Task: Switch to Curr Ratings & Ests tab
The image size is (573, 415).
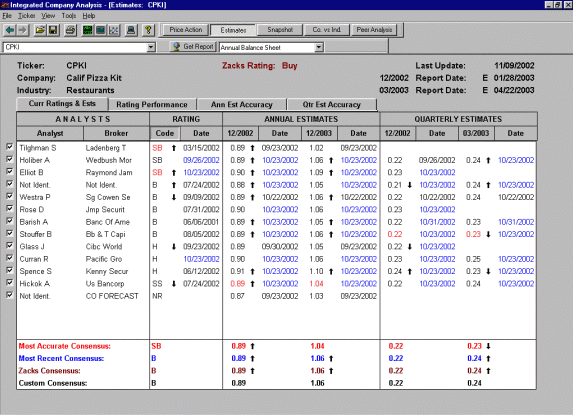Action: tap(62, 104)
